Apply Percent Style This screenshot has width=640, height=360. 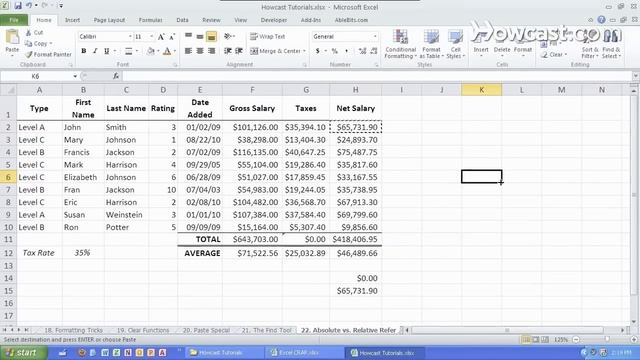tap(335, 51)
